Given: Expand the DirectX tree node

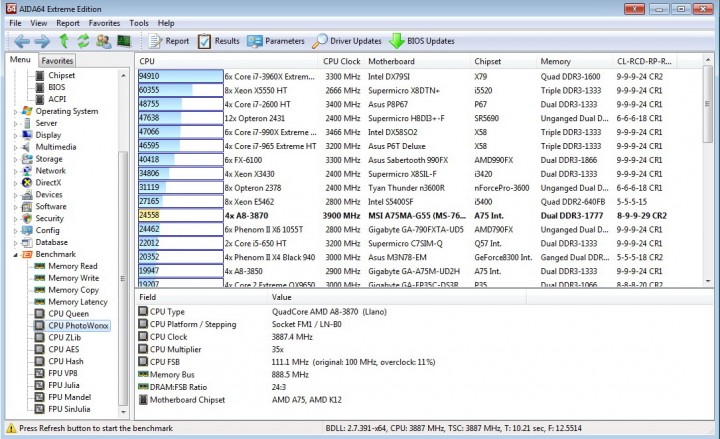Looking at the screenshot, I should pyautogui.click(x=16, y=183).
